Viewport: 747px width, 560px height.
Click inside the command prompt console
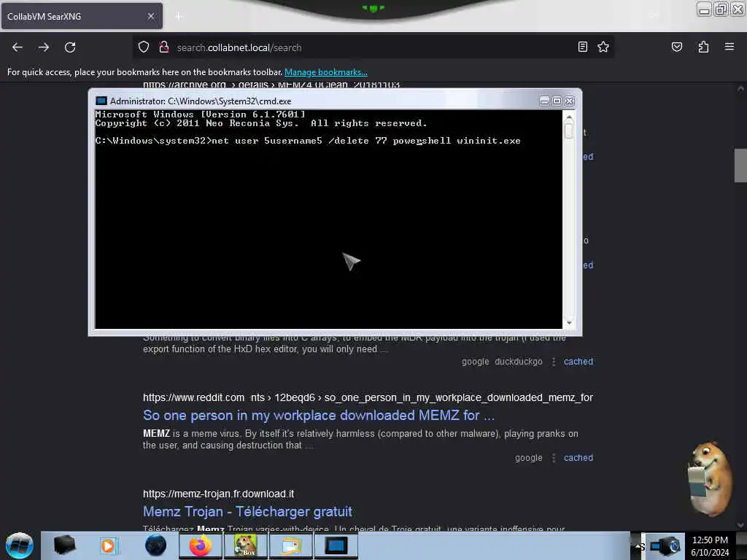[x=328, y=219]
